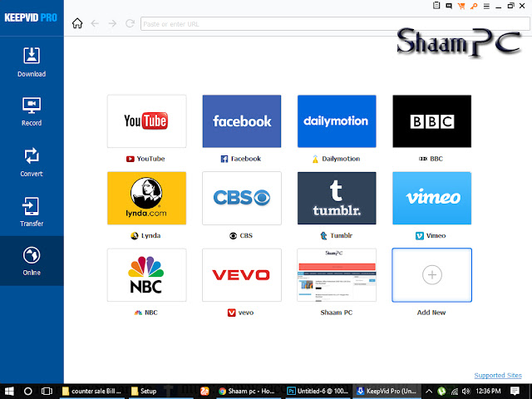Open the Windows Start menu
The width and height of the screenshot is (532, 399).
(9, 392)
